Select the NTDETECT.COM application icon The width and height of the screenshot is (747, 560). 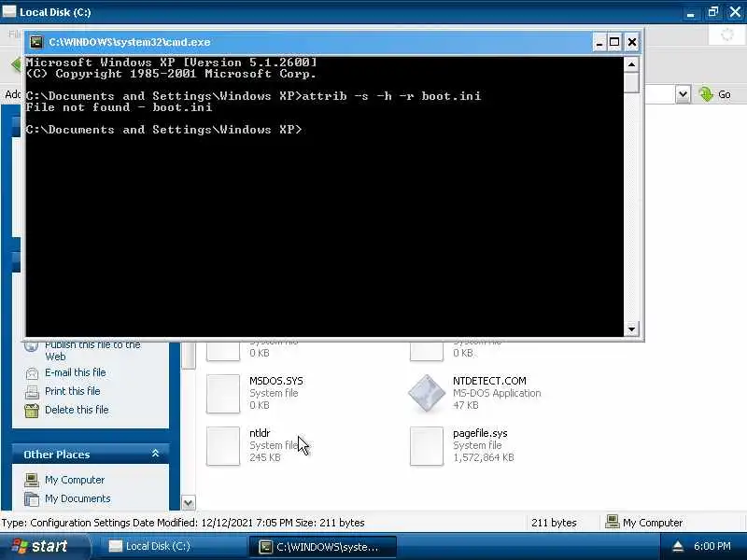tap(427, 393)
